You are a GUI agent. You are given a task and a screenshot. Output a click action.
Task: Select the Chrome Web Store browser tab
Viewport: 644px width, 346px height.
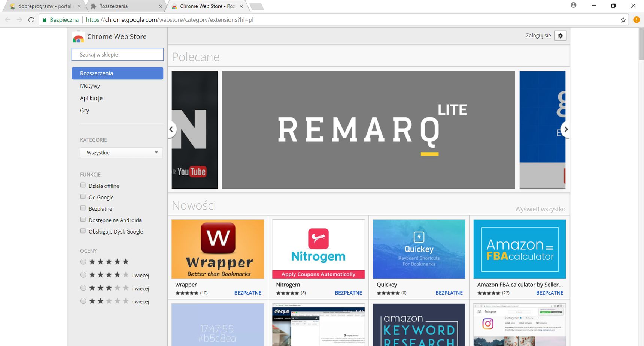tap(207, 6)
